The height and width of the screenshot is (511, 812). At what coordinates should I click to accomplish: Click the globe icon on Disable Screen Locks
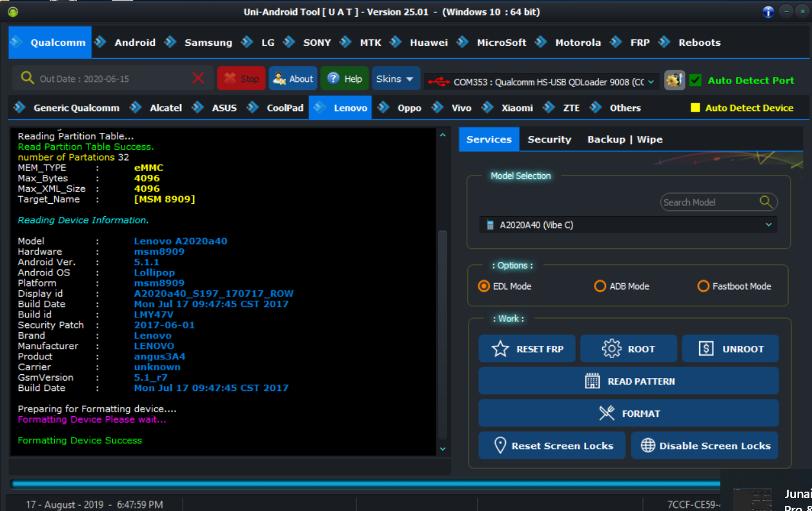click(x=648, y=445)
